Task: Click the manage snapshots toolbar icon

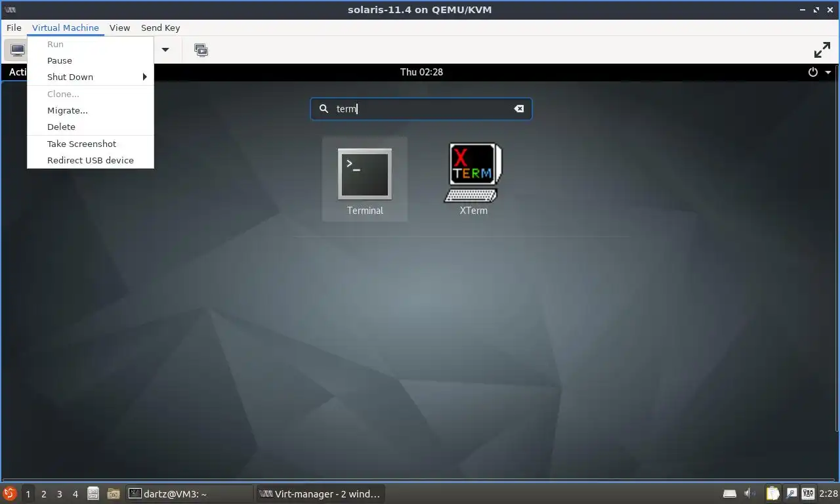Action: [201, 50]
